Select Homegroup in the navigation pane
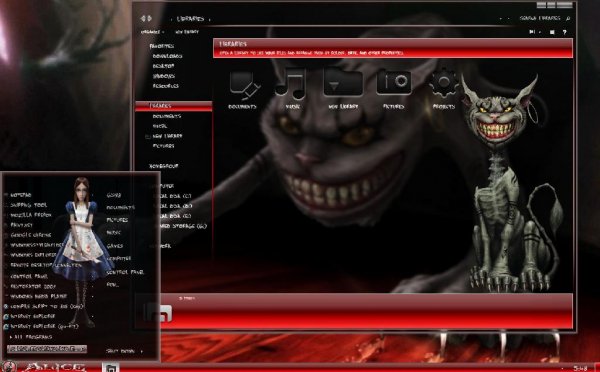This screenshot has width=600, height=372. (163, 166)
